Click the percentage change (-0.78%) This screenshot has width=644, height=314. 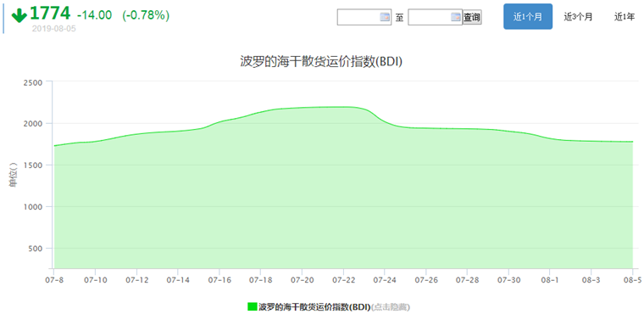click(146, 15)
